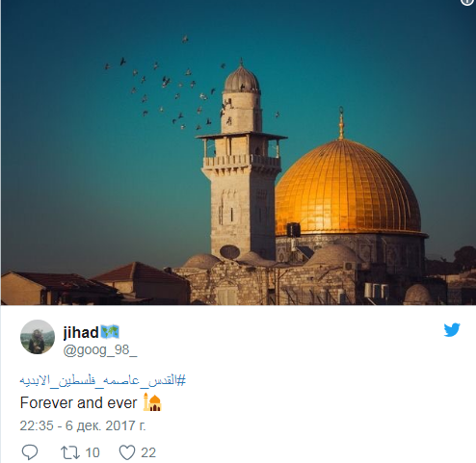Open the tweet timestamp 22:35 - 6 дек. 2017
This screenshot has height=463, width=476.
tap(83, 425)
